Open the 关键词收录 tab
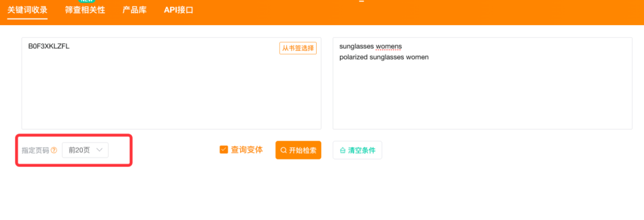 (x=27, y=10)
